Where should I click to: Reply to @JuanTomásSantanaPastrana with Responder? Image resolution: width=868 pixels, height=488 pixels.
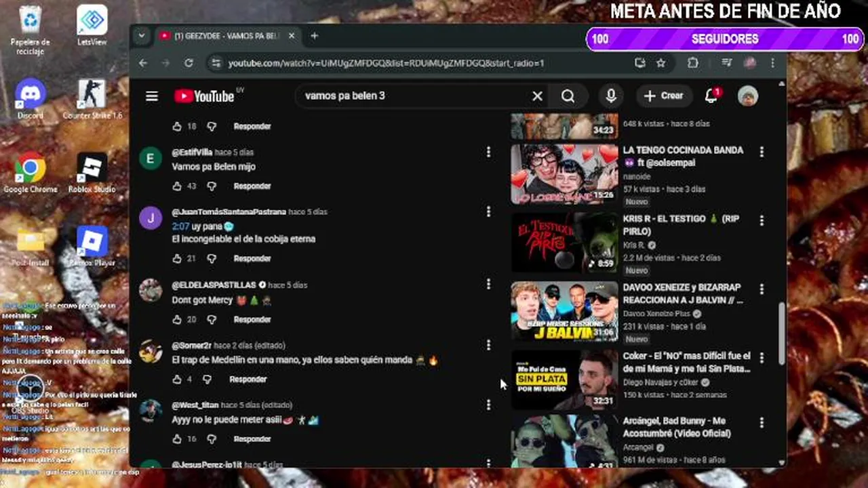point(252,258)
